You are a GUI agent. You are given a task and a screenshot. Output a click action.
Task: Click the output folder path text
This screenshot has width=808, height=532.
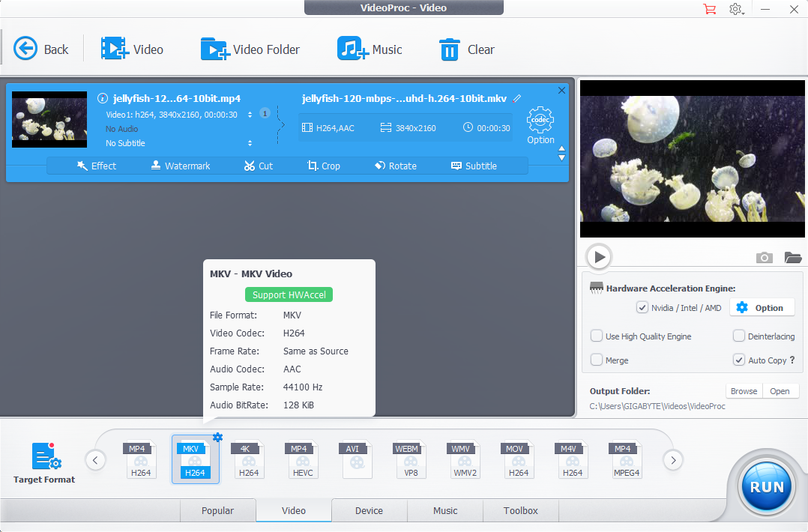click(657, 406)
